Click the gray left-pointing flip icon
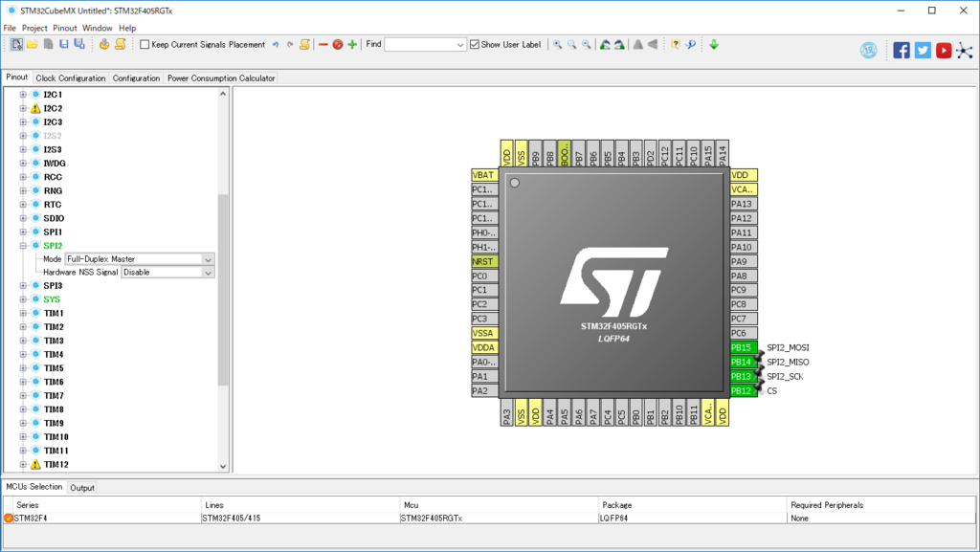Viewport: 980px width, 552px height. click(x=653, y=44)
